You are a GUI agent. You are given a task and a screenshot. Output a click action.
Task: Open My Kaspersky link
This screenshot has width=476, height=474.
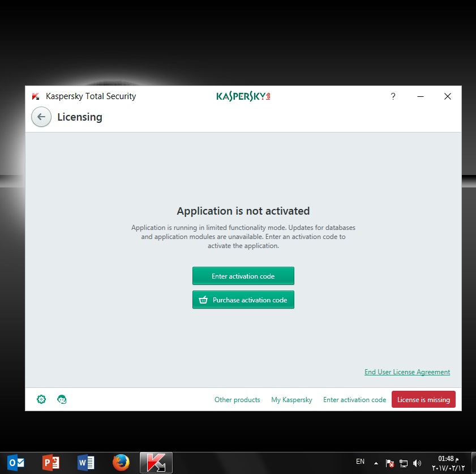coord(291,400)
